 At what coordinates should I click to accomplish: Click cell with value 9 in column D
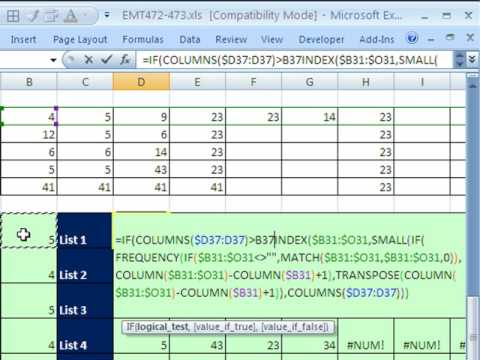tap(141, 117)
